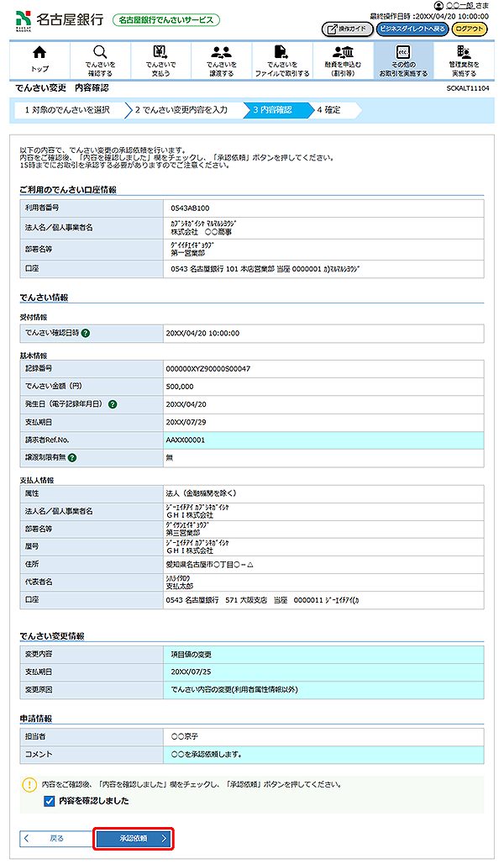Screen dimensions: 504x864
Task: Click help icon beside 譲渡制限有無
Action: (x=72, y=457)
